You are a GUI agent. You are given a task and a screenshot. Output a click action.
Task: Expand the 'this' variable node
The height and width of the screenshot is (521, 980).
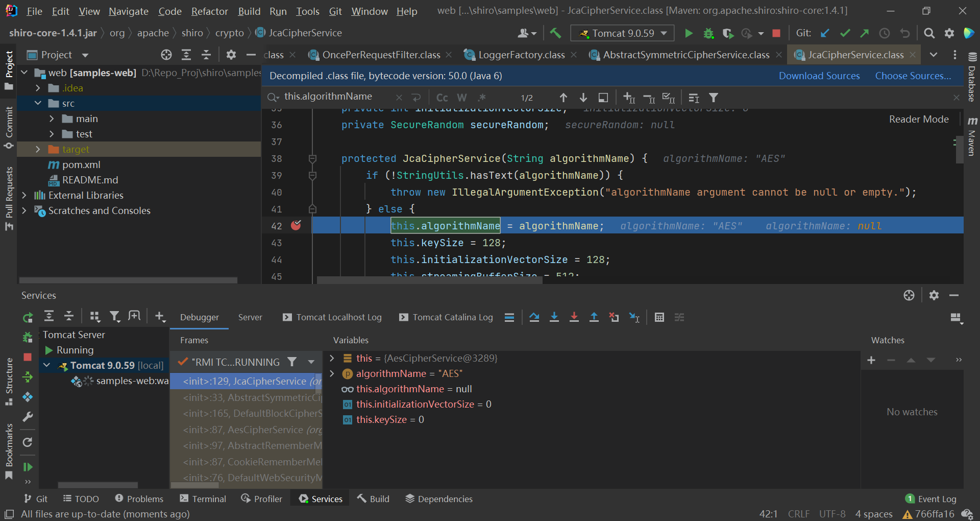332,358
